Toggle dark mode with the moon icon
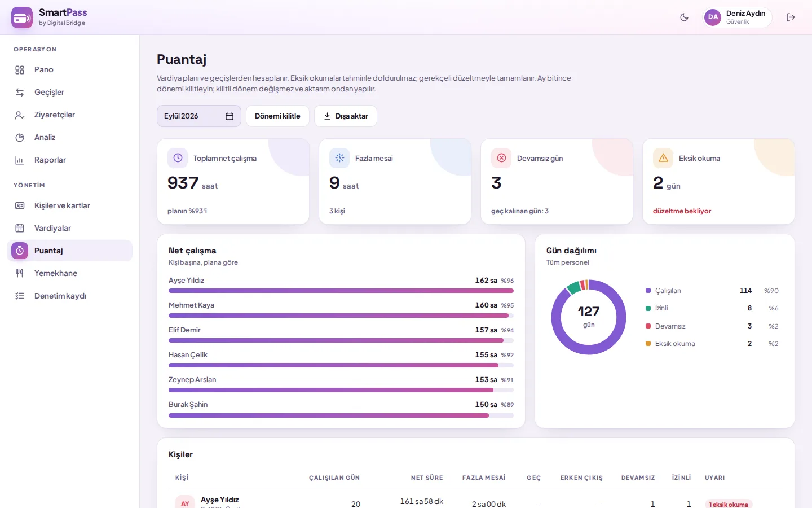This screenshot has height=508, width=812. click(x=684, y=17)
